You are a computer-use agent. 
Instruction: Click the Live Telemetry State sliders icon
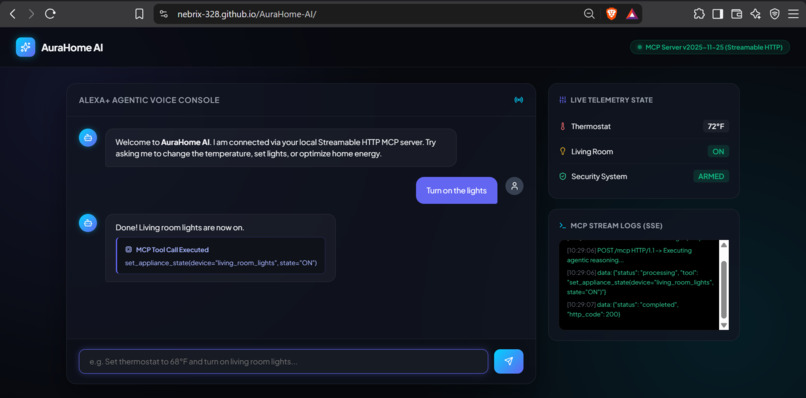tap(562, 100)
